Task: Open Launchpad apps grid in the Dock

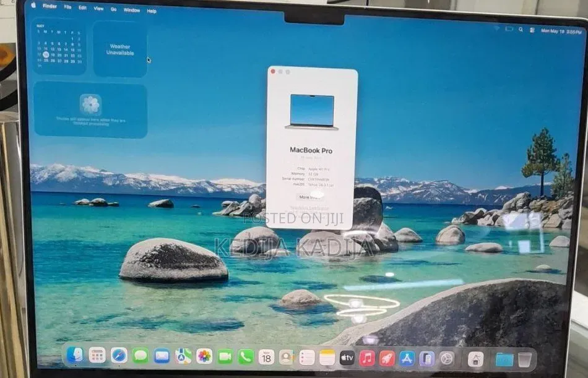Action: click(97, 355)
